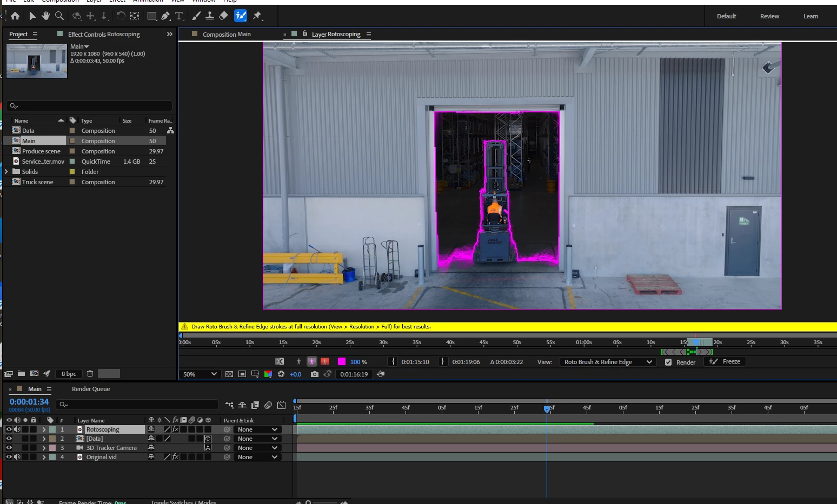Screen dimensions: 837x504
Task: Click the Freeze button
Action: coord(725,361)
